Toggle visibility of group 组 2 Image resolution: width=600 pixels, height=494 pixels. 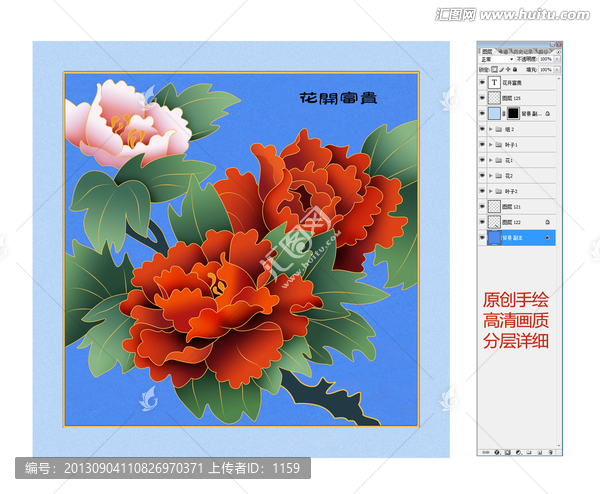482,129
